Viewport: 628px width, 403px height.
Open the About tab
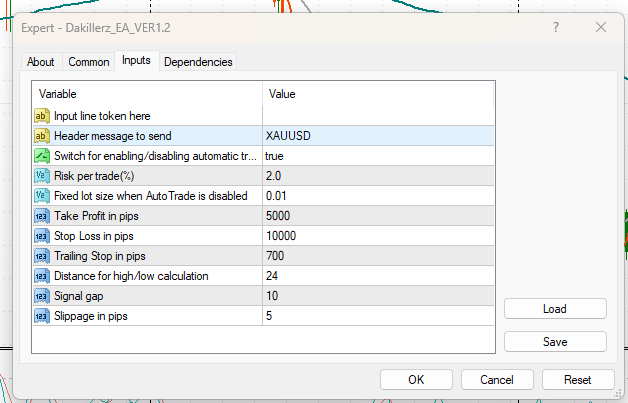[41, 62]
